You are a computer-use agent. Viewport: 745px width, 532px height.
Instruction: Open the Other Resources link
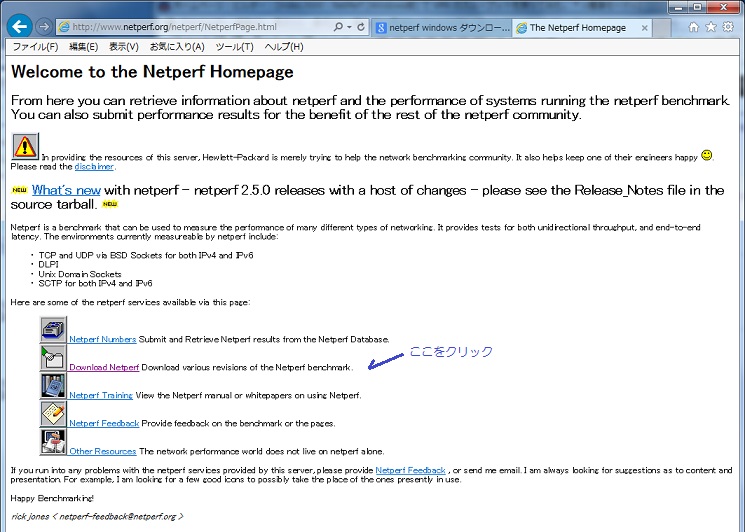tap(103, 451)
